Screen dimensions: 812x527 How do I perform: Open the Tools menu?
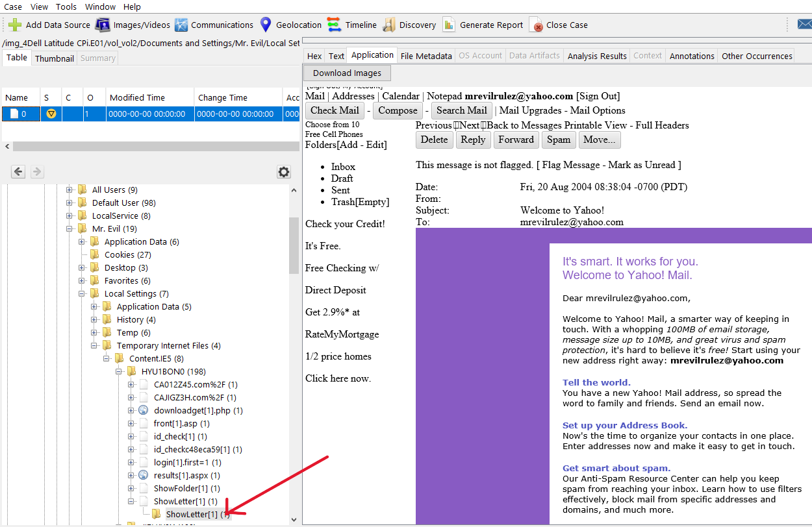click(66, 6)
